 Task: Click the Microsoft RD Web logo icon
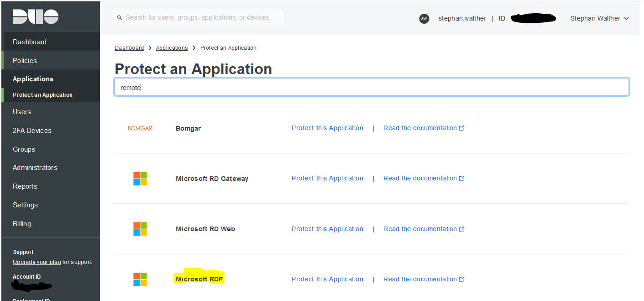(x=140, y=229)
